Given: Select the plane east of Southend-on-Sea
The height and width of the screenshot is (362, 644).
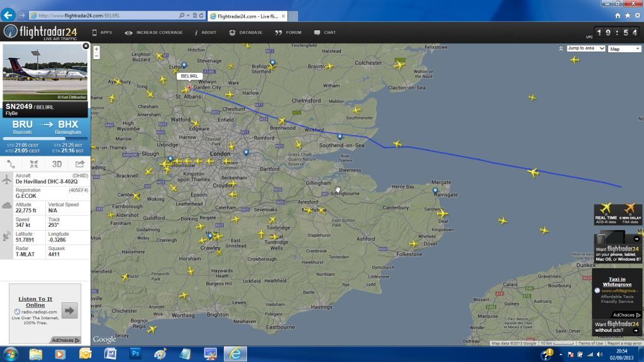Looking at the screenshot, I should [397, 144].
